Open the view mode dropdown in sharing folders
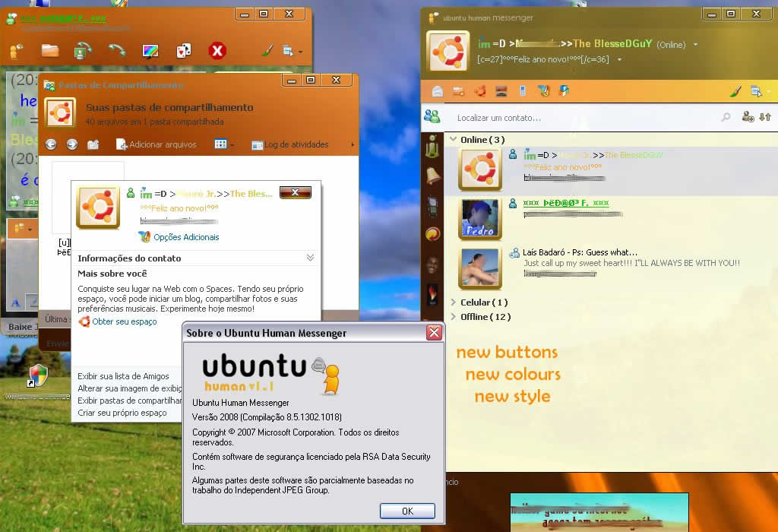The height and width of the screenshot is (532, 778). [224, 144]
